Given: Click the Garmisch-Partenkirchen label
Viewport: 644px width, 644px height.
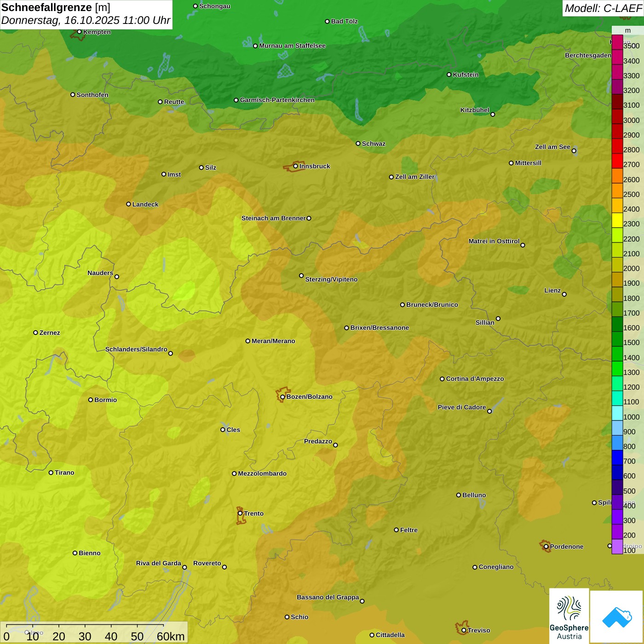Looking at the screenshot, I should [x=277, y=100].
